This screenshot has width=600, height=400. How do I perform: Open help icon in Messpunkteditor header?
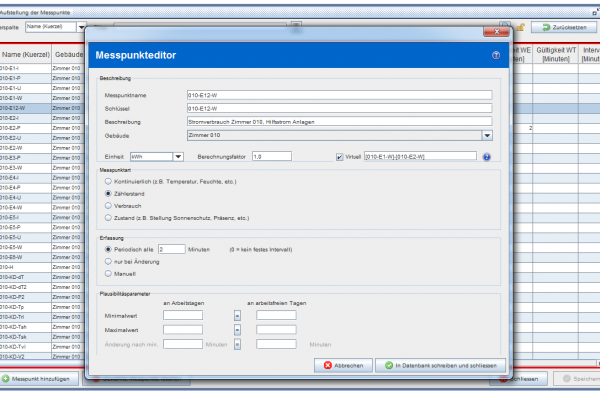(x=495, y=55)
